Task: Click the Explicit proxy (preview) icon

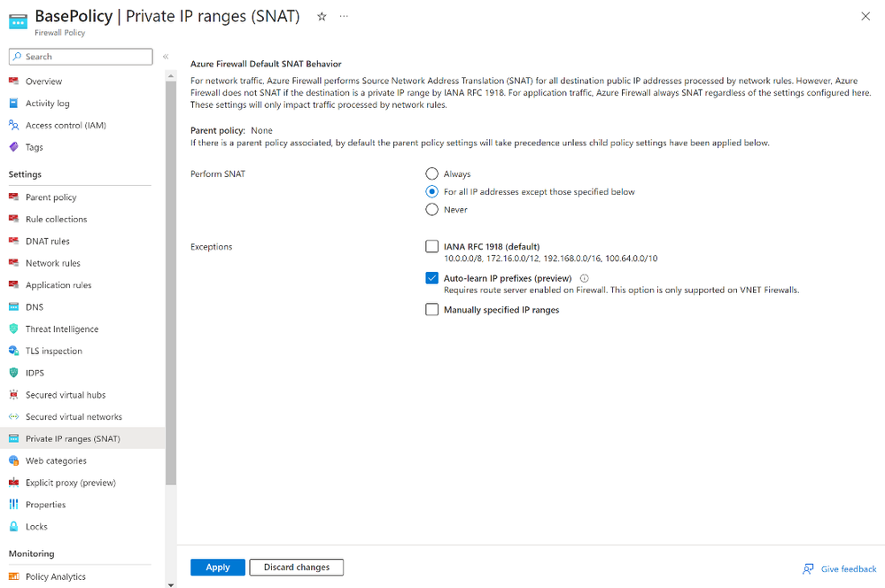Action: point(13,483)
